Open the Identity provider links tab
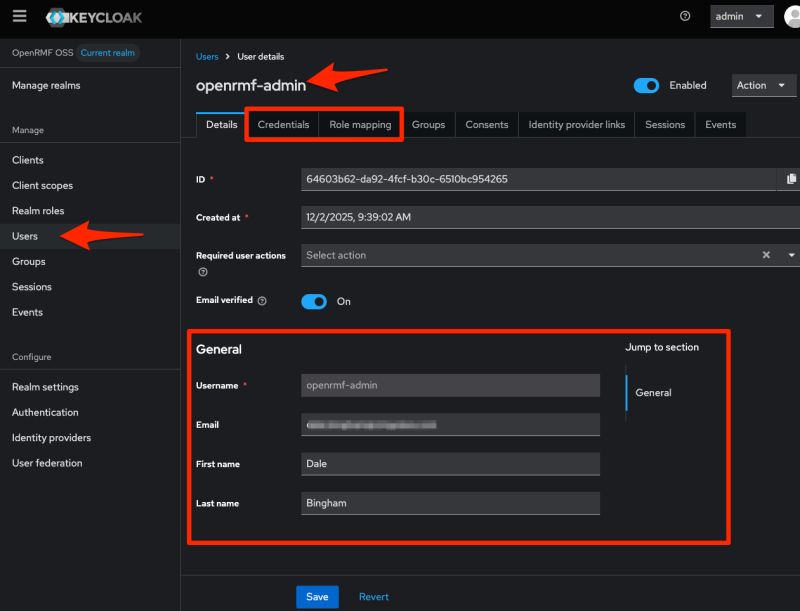The height and width of the screenshot is (611, 800). (x=577, y=125)
